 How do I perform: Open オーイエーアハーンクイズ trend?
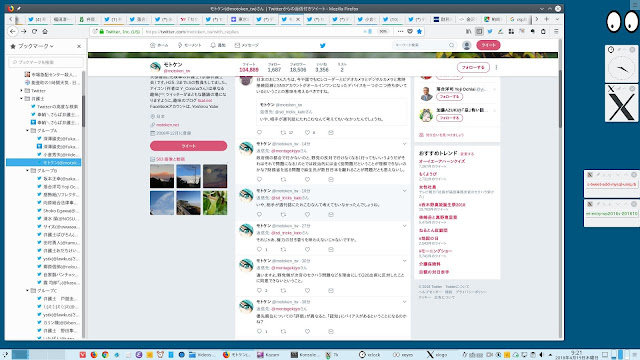442,161
